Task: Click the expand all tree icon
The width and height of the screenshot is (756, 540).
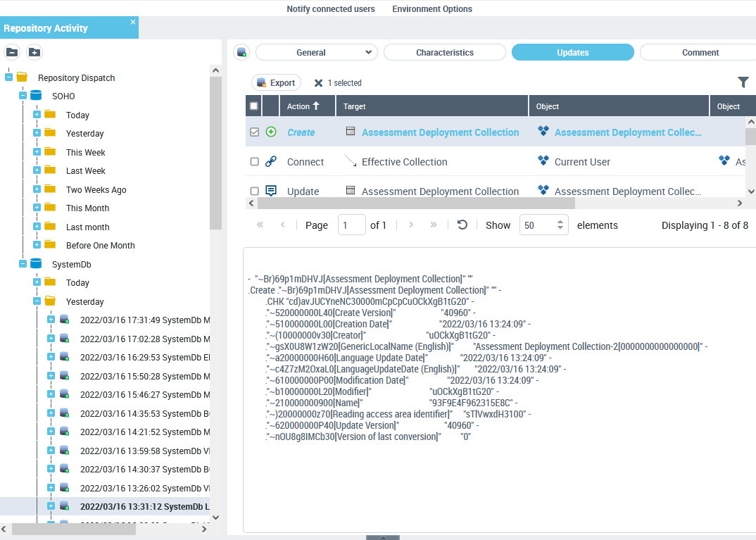Action: tap(34, 52)
